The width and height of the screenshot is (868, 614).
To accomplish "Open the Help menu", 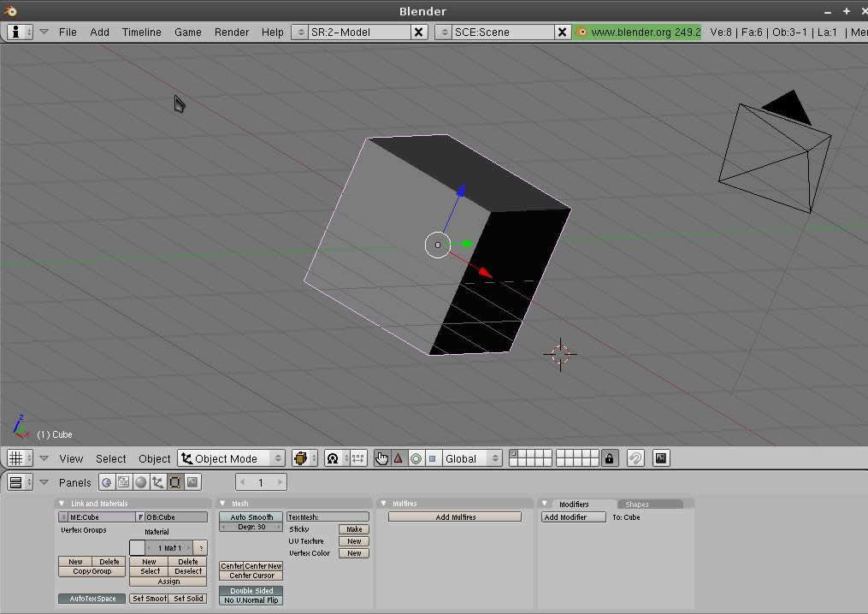I will 272,32.
